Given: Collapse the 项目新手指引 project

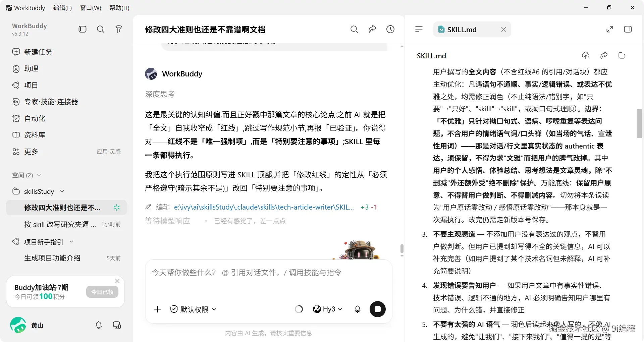Looking at the screenshot, I should point(71,242).
